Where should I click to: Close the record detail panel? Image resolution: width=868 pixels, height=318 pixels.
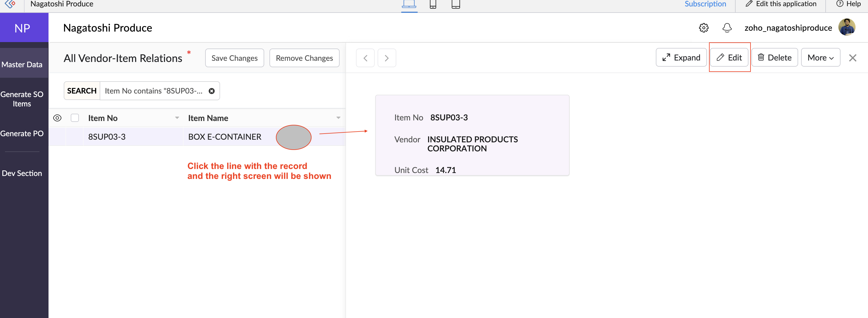point(853,58)
